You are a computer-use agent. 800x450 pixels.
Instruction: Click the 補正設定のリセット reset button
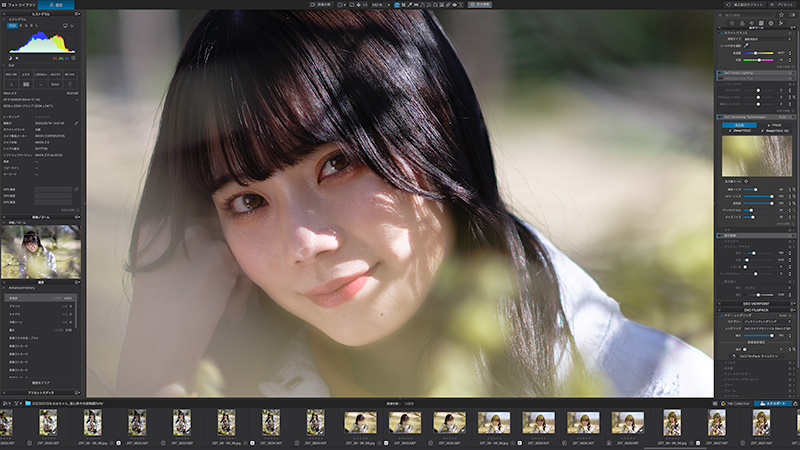tap(745, 5)
